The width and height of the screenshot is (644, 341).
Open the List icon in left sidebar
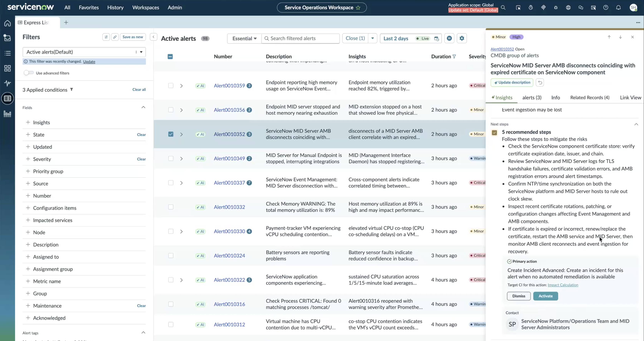coord(7,53)
